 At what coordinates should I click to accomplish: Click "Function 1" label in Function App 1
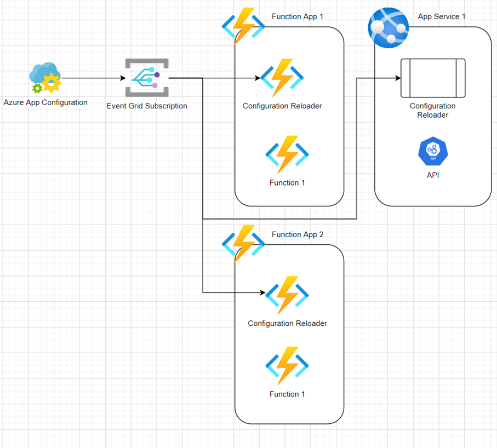pos(287,183)
